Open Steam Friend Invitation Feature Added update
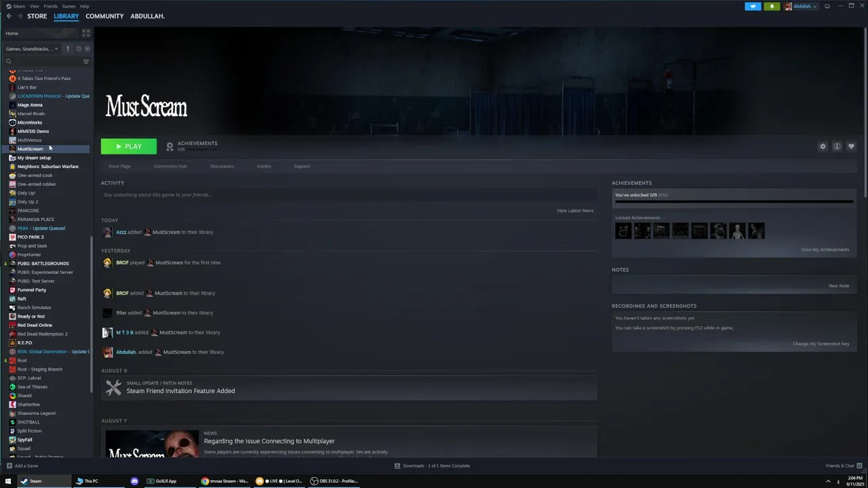Image resolution: width=868 pixels, height=488 pixels. 349,388
